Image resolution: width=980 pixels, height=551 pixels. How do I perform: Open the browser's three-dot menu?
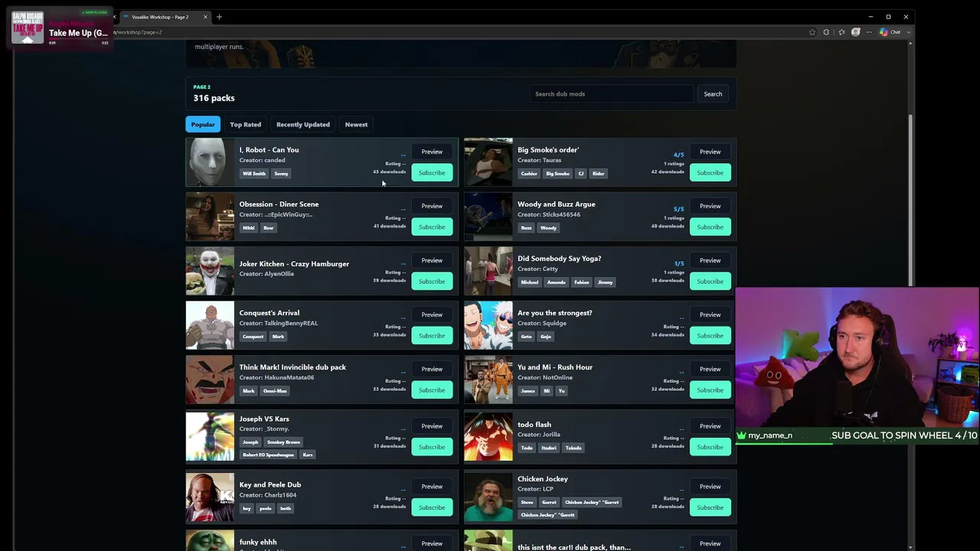pos(869,32)
